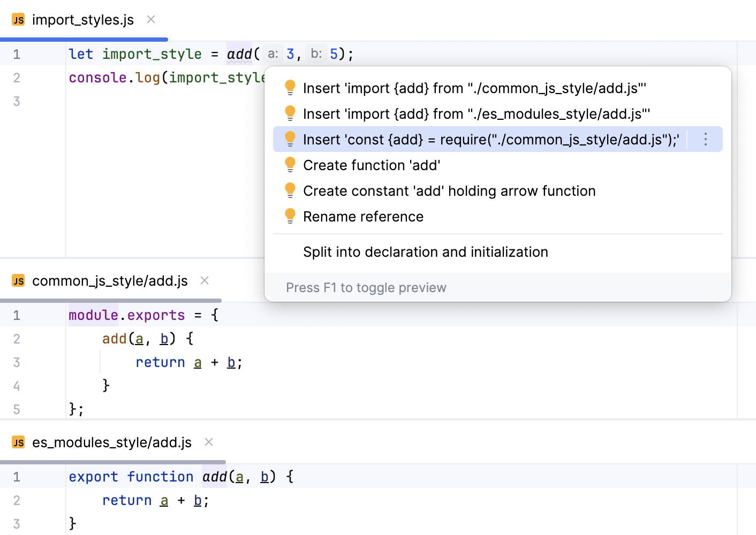Screen dimensions: 756x535
Task: Click 'return' keyword in es_modules_style/add.js
Action: point(127,500)
